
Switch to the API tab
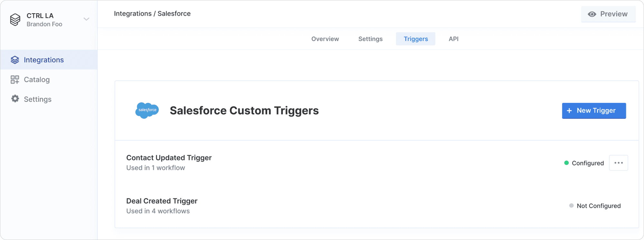click(453, 39)
